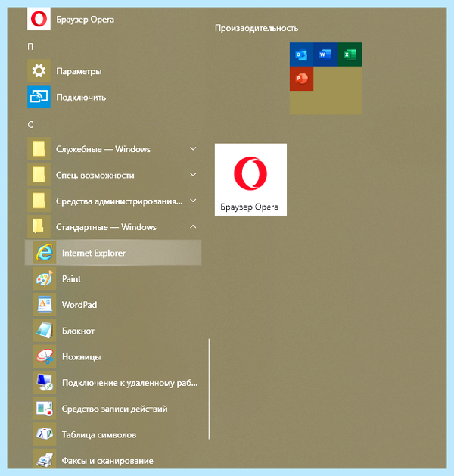Screen dimensions: 454x476
Task: Click "Служебные — Windows" folder label
Action: point(103,149)
